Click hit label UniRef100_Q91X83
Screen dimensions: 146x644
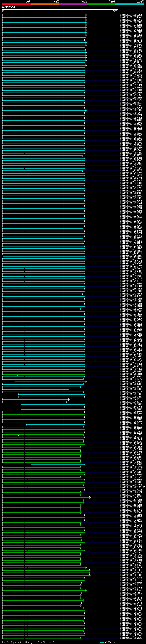tap(131, 608)
